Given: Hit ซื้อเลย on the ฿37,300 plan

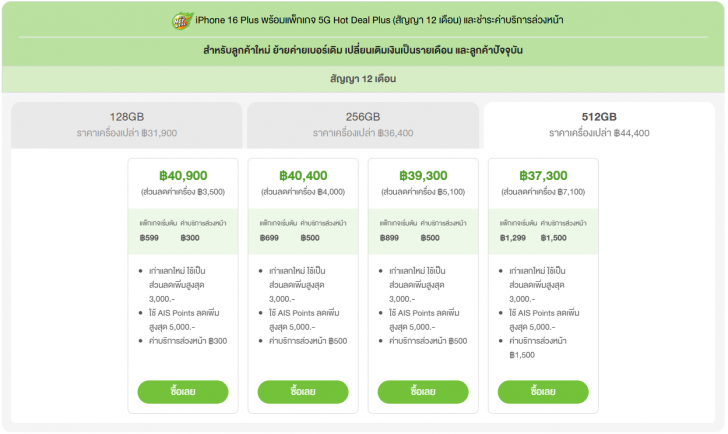Looking at the screenshot, I should pos(543,391).
